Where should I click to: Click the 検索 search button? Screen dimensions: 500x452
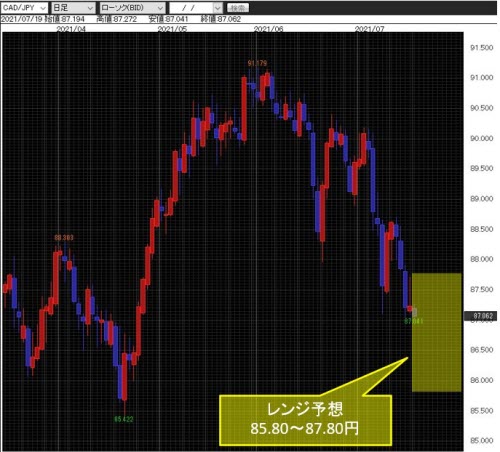pos(238,8)
